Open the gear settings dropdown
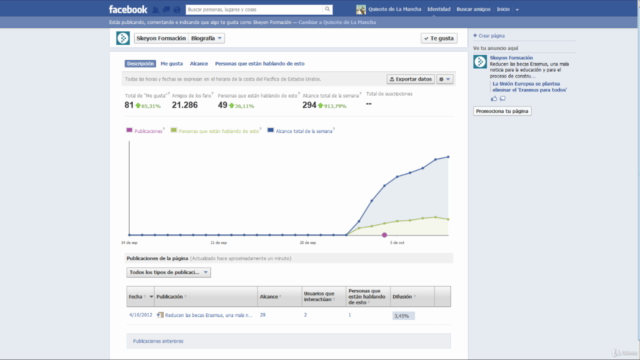The image size is (640, 360). (444, 79)
